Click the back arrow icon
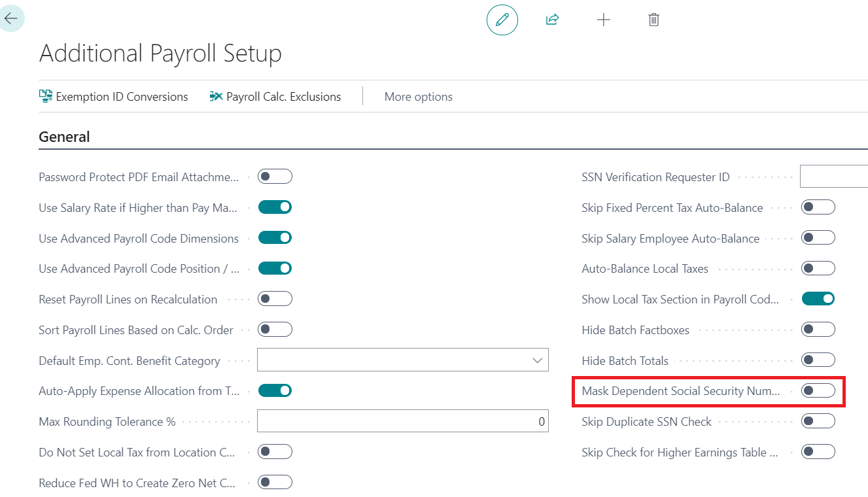 [11, 18]
